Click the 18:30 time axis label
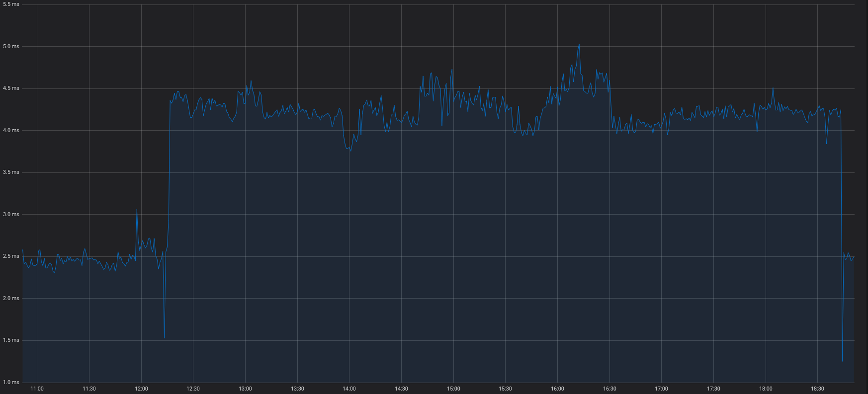The height and width of the screenshot is (394, 868). coord(817,389)
